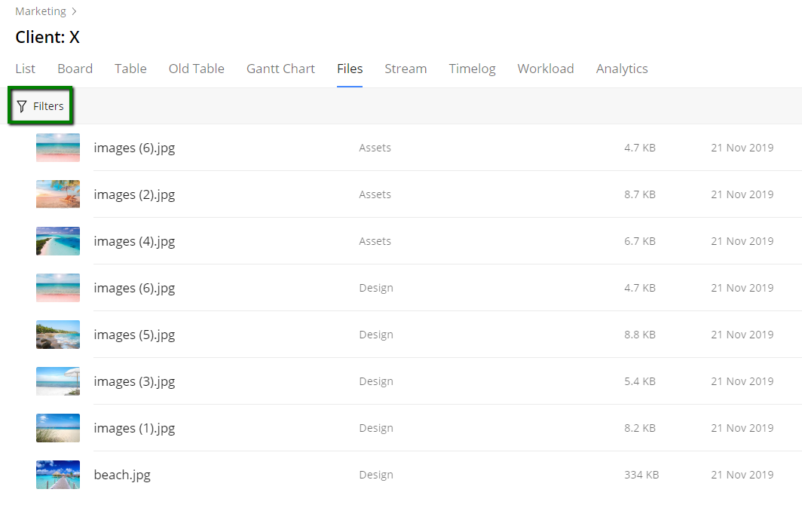Open thumbnail of first images (6).jpg

click(x=58, y=148)
